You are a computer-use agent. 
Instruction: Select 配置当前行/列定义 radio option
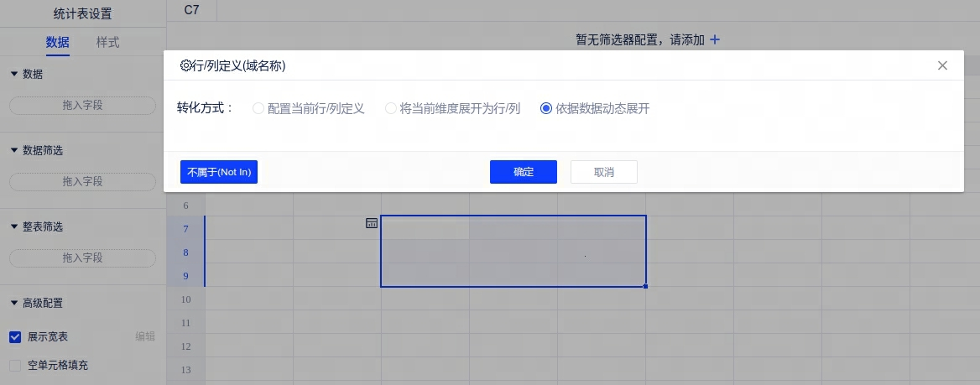pyautogui.click(x=258, y=108)
